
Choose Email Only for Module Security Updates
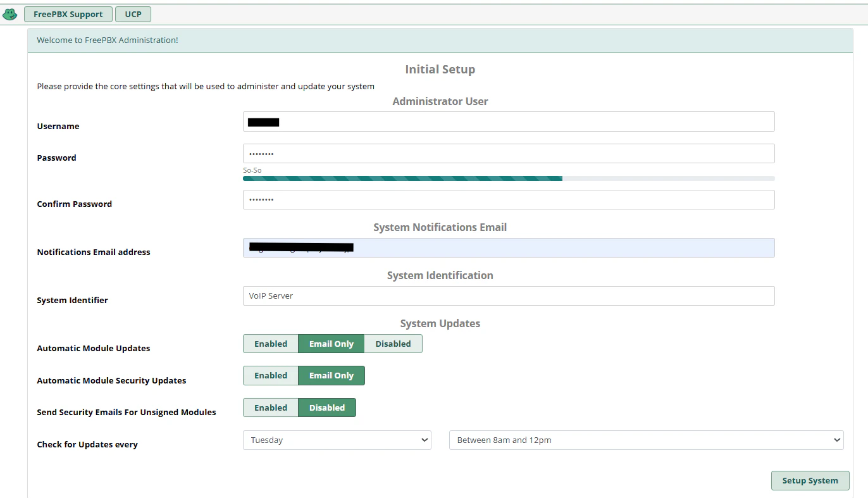pos(332,375)
